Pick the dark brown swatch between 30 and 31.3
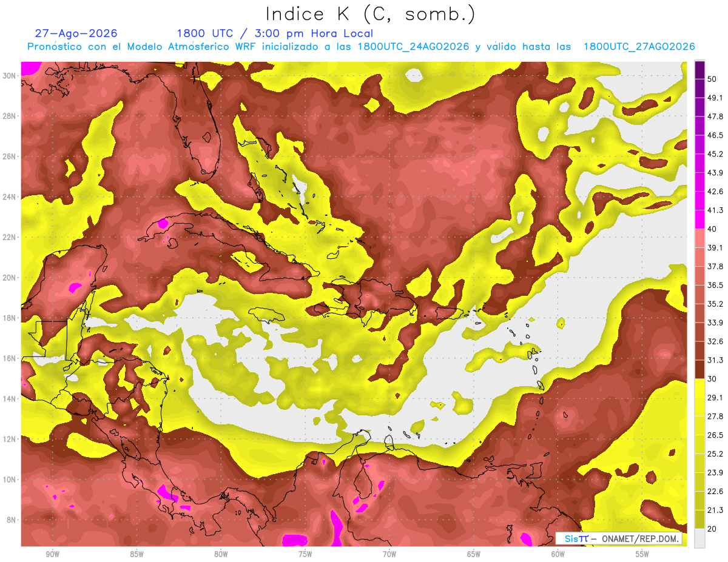728x562 pixels. [x=699, y=369]
